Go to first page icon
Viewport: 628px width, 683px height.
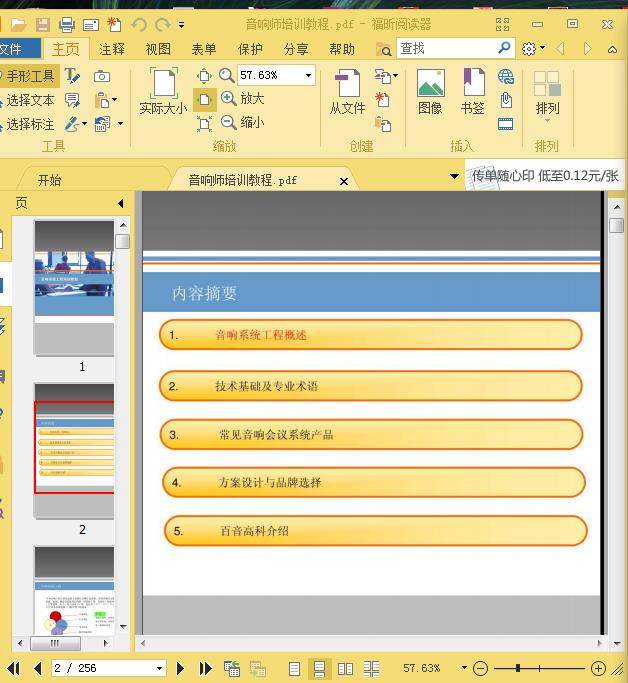pos(14,668)
